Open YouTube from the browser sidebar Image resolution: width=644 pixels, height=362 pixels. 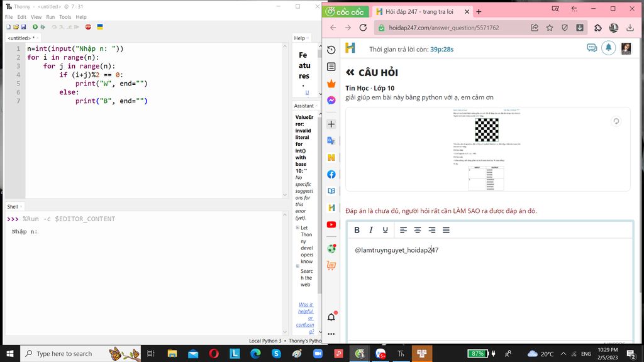click(x=331, y=224)
